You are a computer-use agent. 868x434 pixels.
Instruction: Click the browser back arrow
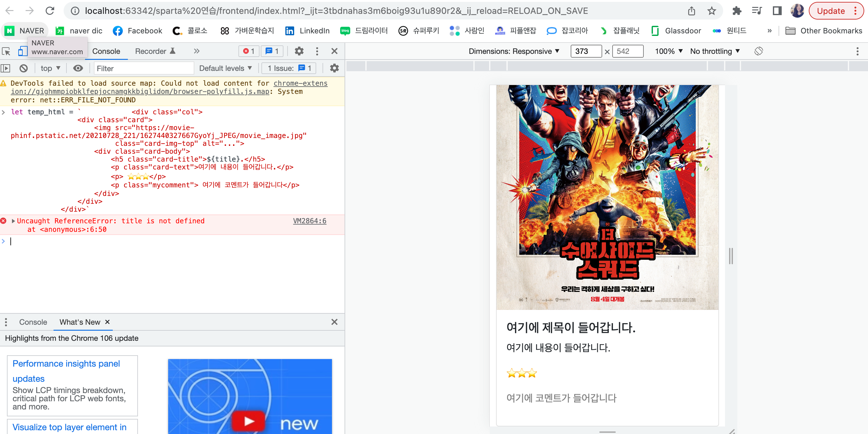(x=10, y=11)
